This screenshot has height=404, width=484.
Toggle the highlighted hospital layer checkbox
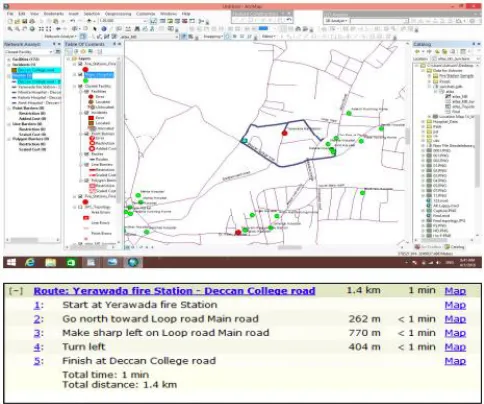click(x=80, y=75)
